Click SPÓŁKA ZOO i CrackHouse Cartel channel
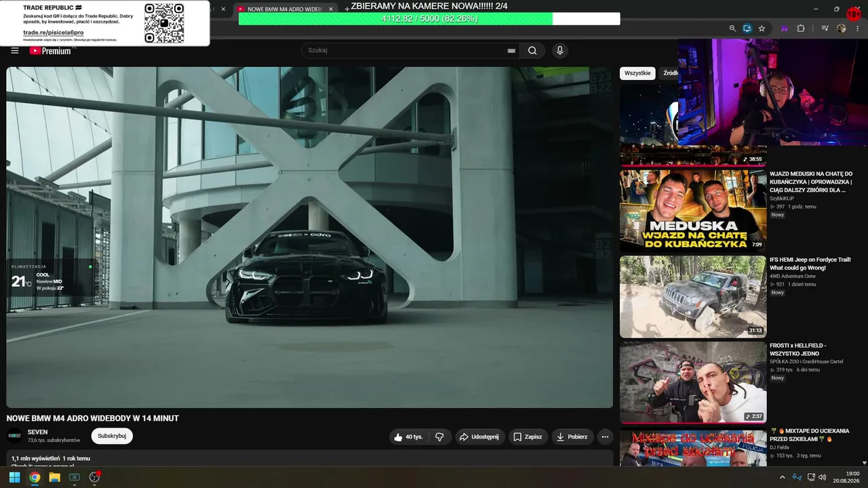 pyautogui.click(x=806, y=362)
